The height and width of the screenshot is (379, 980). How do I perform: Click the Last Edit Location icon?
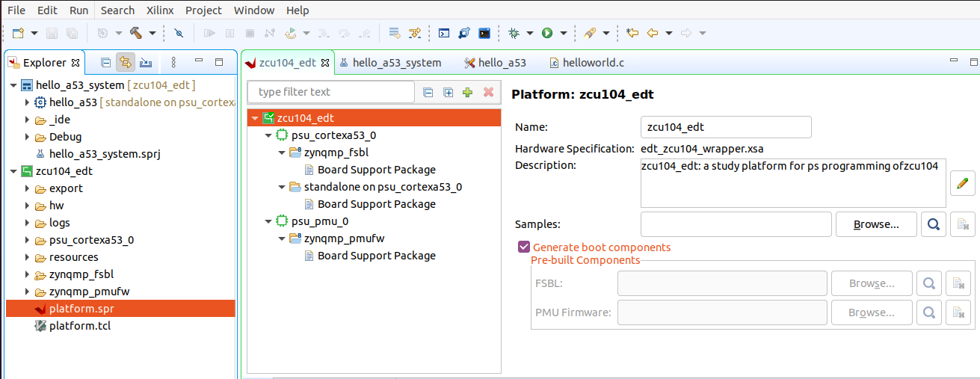632,33
